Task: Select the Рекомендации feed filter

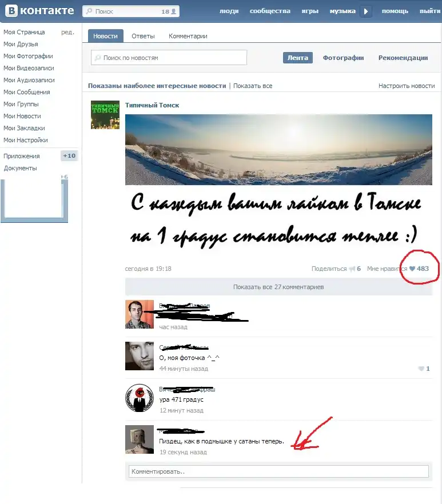Action: 403,58
